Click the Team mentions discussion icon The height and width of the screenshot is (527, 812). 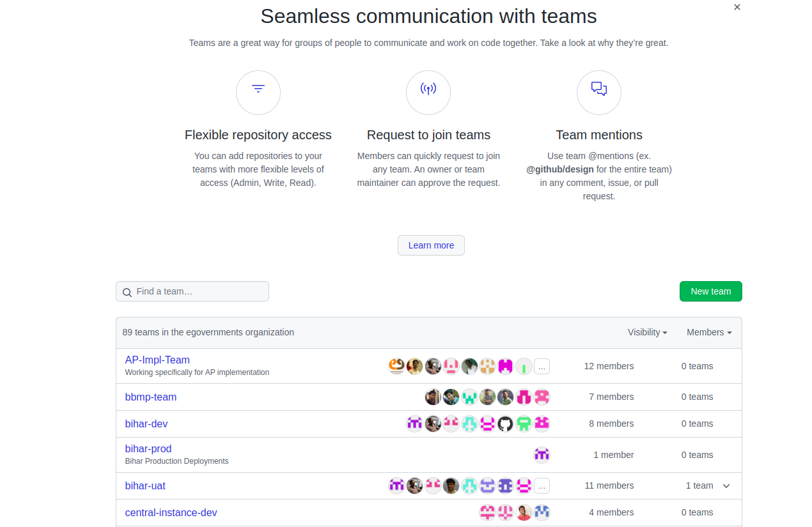pos(599,89)
